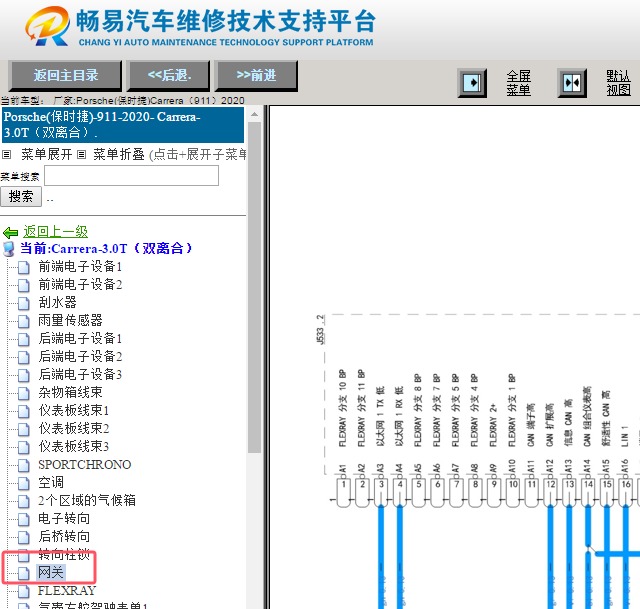Click the green back arrow icon
Viewport: 640px width, 609px height.
pos(10,233)
